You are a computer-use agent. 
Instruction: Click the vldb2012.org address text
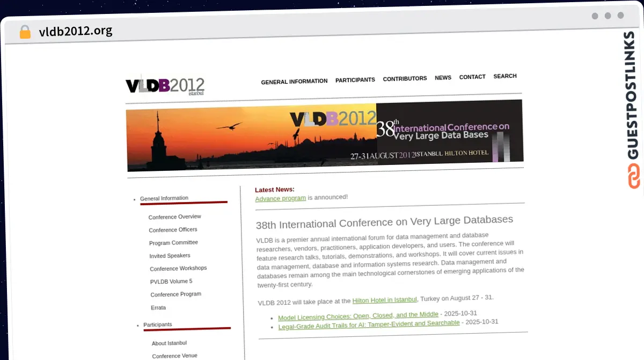(x=76, y=31)
